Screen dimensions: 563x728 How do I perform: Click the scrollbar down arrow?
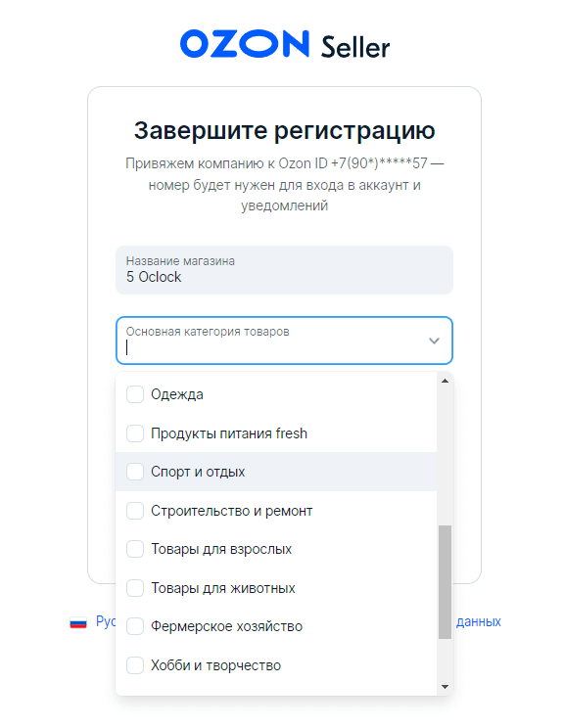point(445,687)
